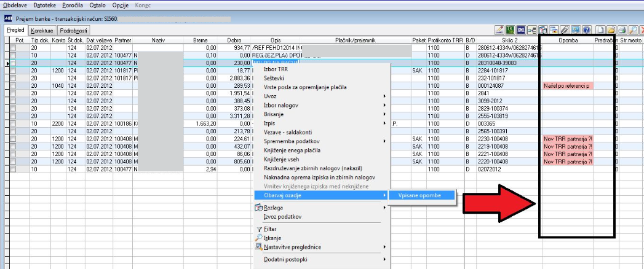This screenshot has height=269, width=644.
Task: Open the Datoteke menu
Action: tap(45, 6)
